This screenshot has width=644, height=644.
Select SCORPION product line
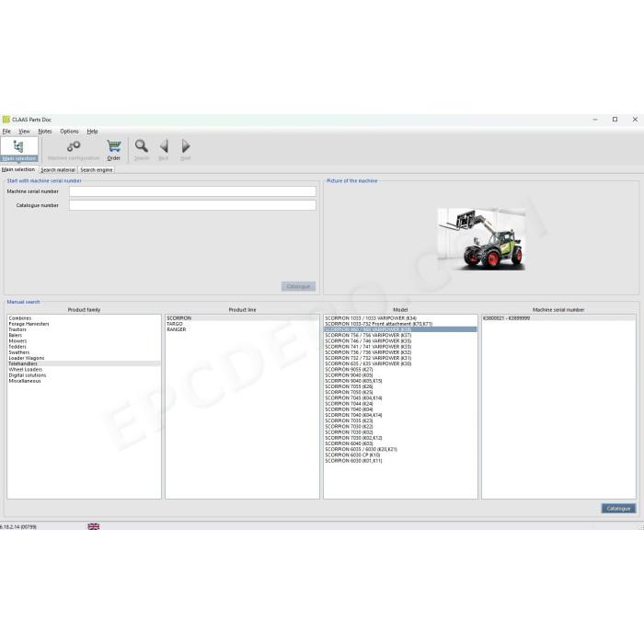click(242, 318)
